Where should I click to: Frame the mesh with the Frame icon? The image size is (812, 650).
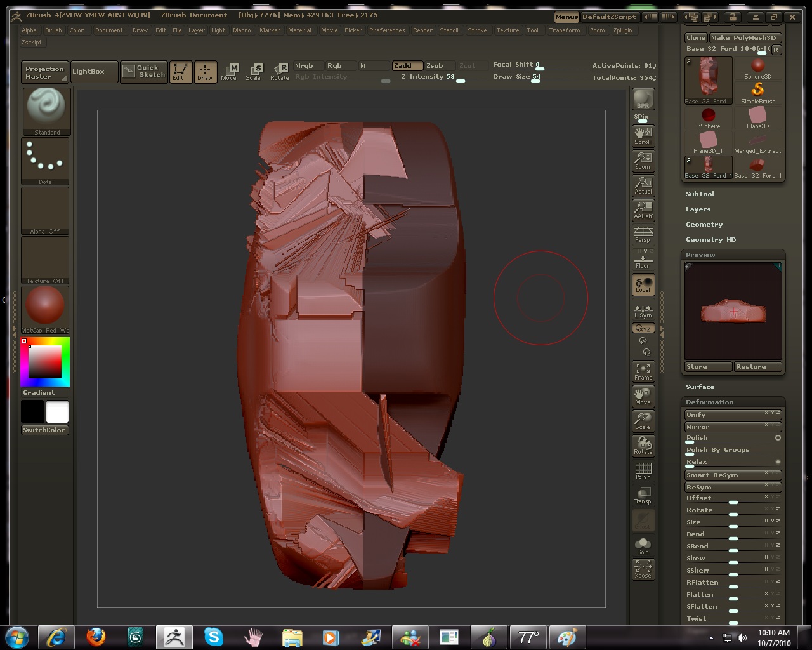pyautogui.click(x=643, y=371)
